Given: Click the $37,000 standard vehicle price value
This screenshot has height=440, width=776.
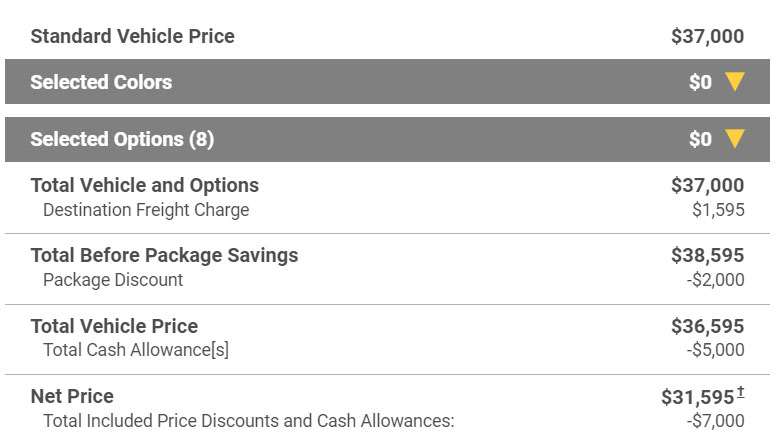Looking at the screenshot, I should point(708,36).
